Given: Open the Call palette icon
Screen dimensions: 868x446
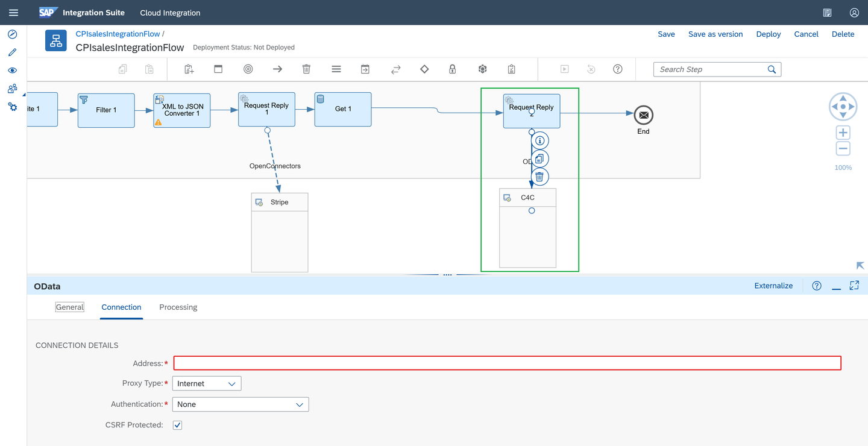Looking at the screenshot, I should [x=365, y=69].
